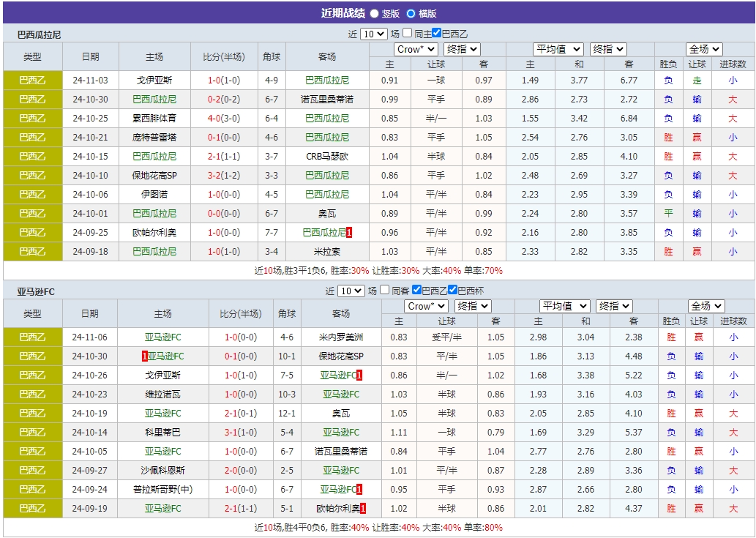Enable the 同客 filter for 亚马逊FC

point(384,291)
